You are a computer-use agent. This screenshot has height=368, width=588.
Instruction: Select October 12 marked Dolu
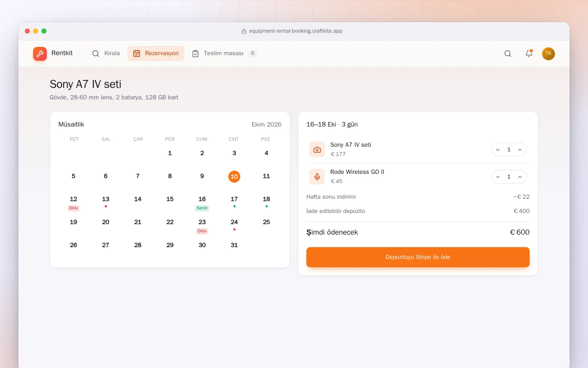[73, 202]
